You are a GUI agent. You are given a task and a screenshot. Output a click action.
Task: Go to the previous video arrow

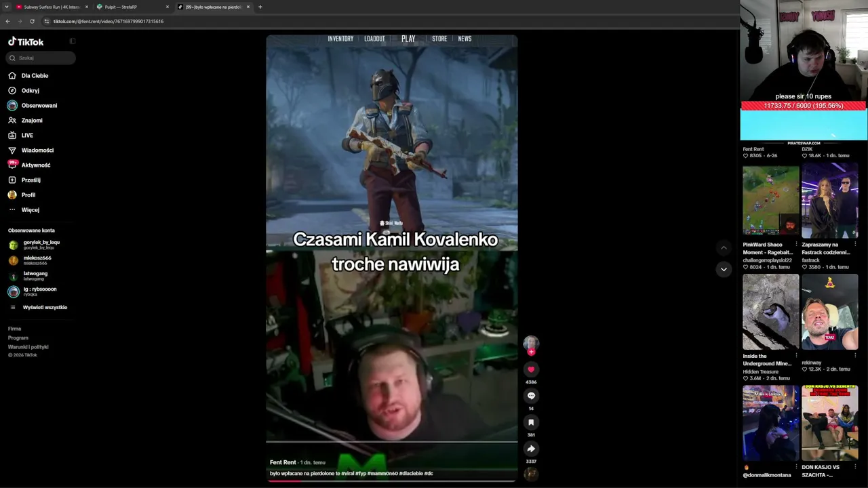724,248
